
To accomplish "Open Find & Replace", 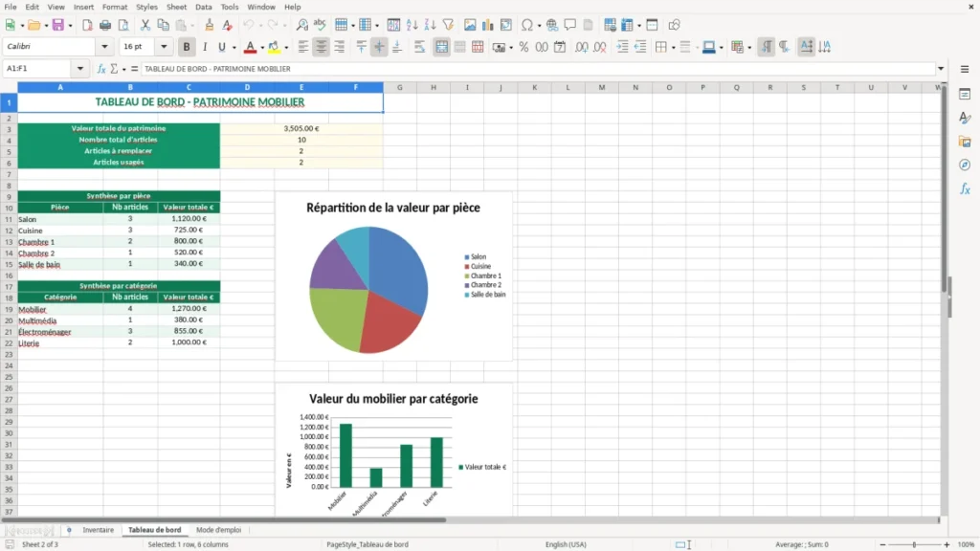I will click(x=301, y=25).
